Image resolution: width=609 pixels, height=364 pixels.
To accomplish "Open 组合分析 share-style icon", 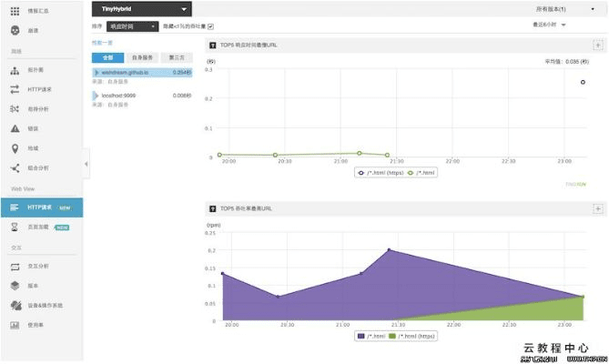I will (x=15, y=167).
